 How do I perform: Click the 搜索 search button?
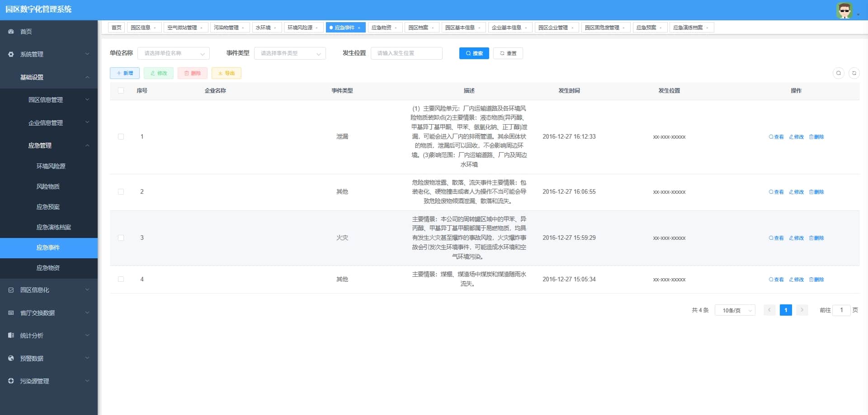pyautogui.click(x=474, y=53)
